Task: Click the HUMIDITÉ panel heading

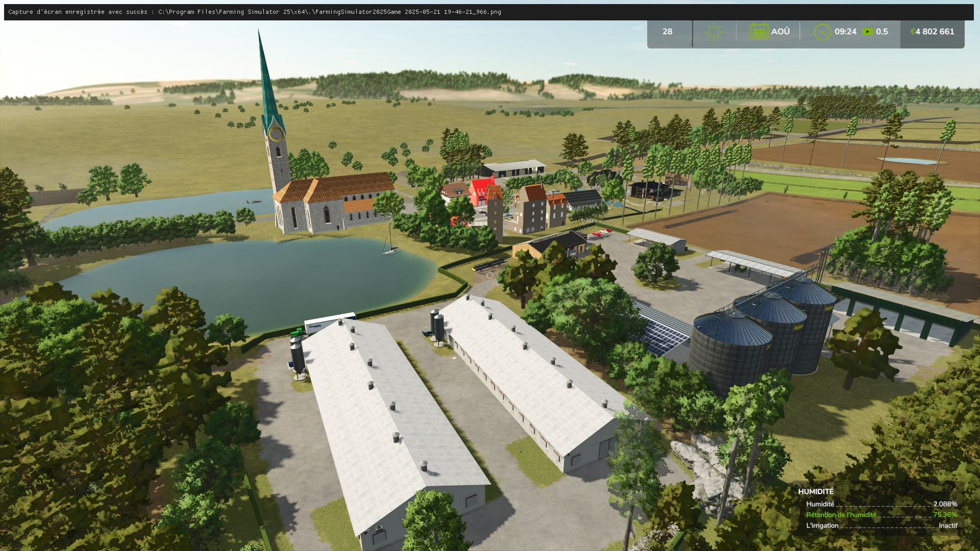Action: pyautogui.click(x=816, y=491)
